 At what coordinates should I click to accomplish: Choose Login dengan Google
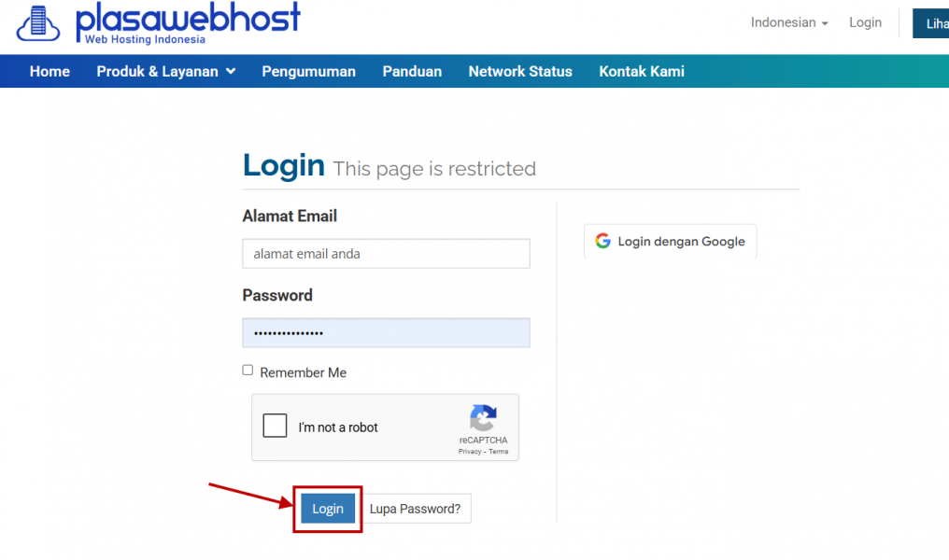coord(670,242)
